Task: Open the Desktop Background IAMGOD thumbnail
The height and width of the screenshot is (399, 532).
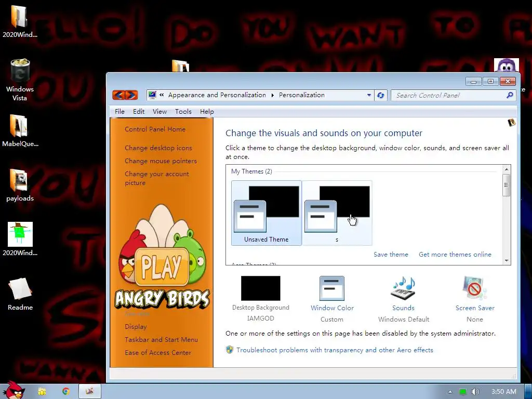Action: pos(261,288)
